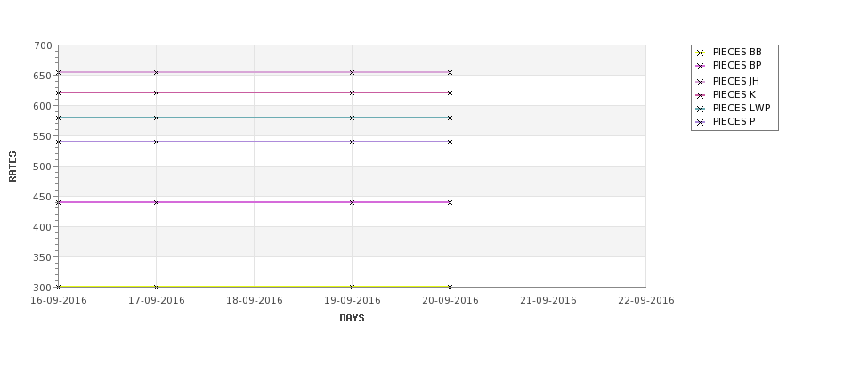Select the 580 data point on 20-09-2016
Screen dimensions: 868x382
coord(450,118)
